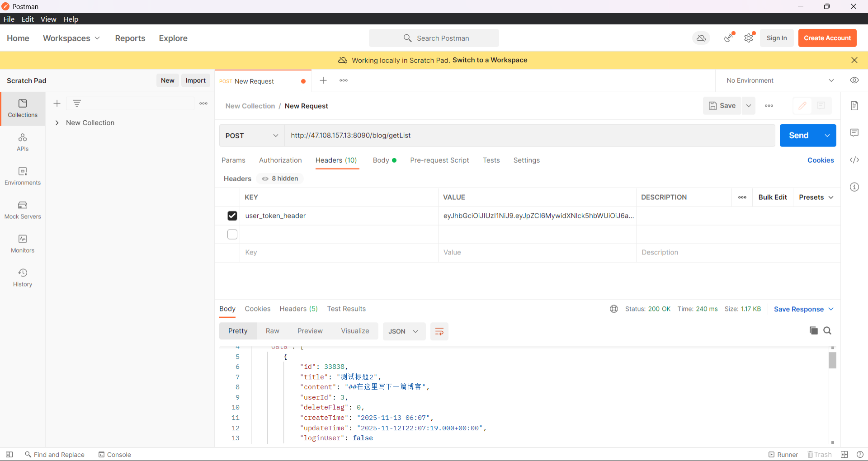Open the request info panel
This screenshot has height=461, width=868.
coord(854,187)
